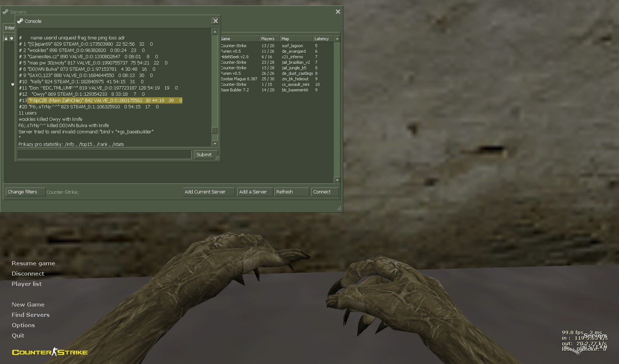Click "wookles killed Owyy with knife" line

pyautogui.click(x=50, y=119)
